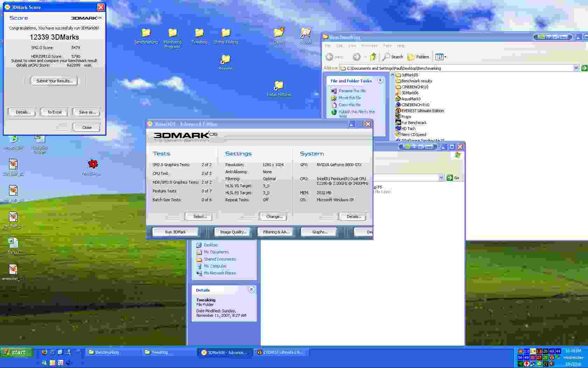Click the Details button in Score window
This screenshot has height=368, width=588.
[x=23, y=112]
